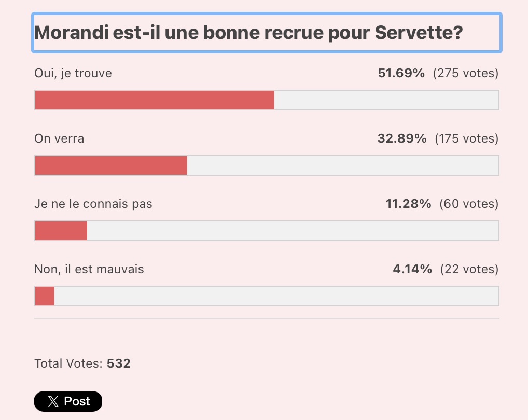Click the red fill of the "Oui, je trouve" bar
The image size is (528, 420).
155,100
